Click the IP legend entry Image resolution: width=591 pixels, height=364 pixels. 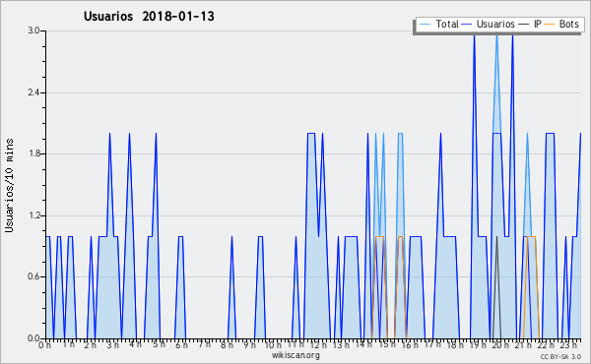pyautogui.click(x=530, y=24)
